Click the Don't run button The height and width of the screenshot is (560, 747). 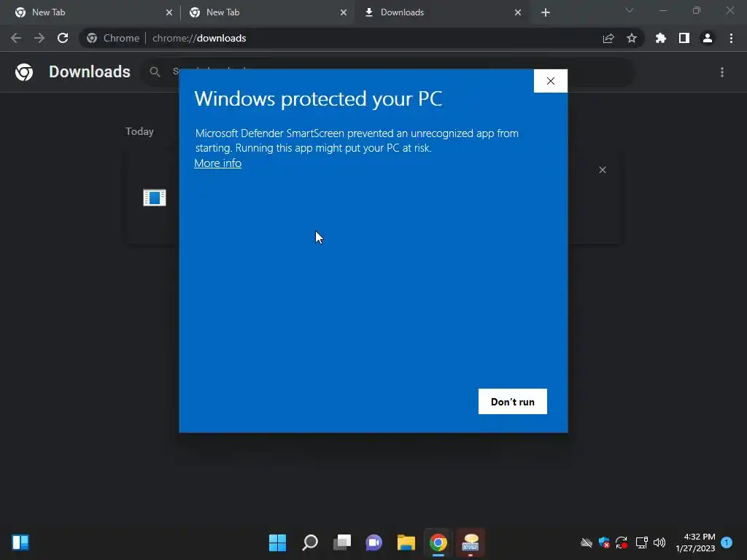pyautogui.click(x=513, y=402)
